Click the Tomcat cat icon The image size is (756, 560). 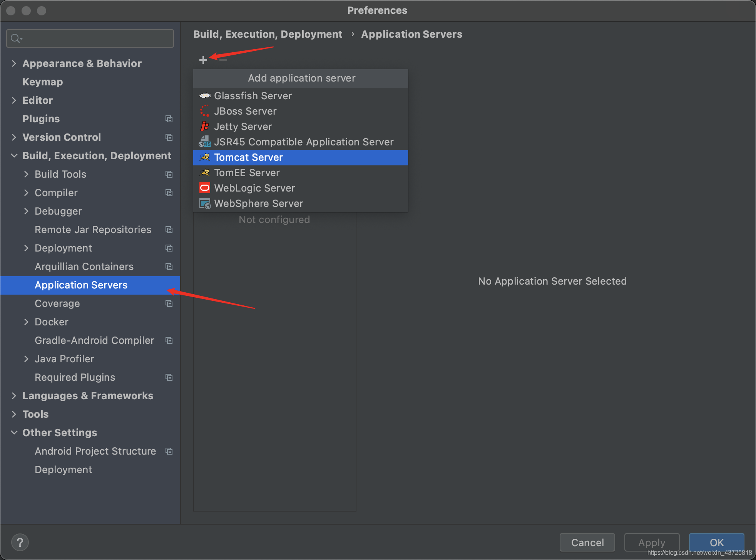coord(205,157)
